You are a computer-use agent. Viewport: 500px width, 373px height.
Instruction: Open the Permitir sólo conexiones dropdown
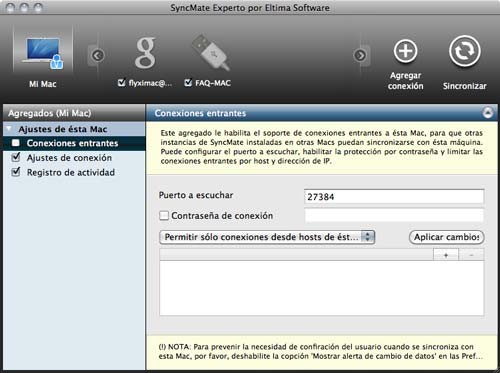(x=267, y=237)
